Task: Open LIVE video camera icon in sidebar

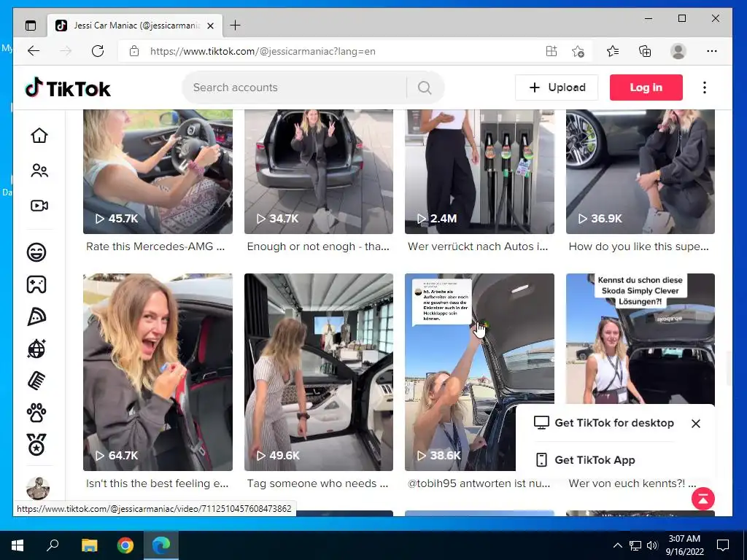Action: pyautogui.click(x=39, y=205)
